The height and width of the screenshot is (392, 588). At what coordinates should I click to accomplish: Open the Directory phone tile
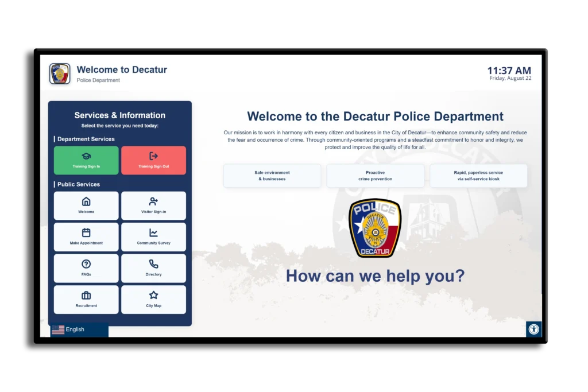153,269
